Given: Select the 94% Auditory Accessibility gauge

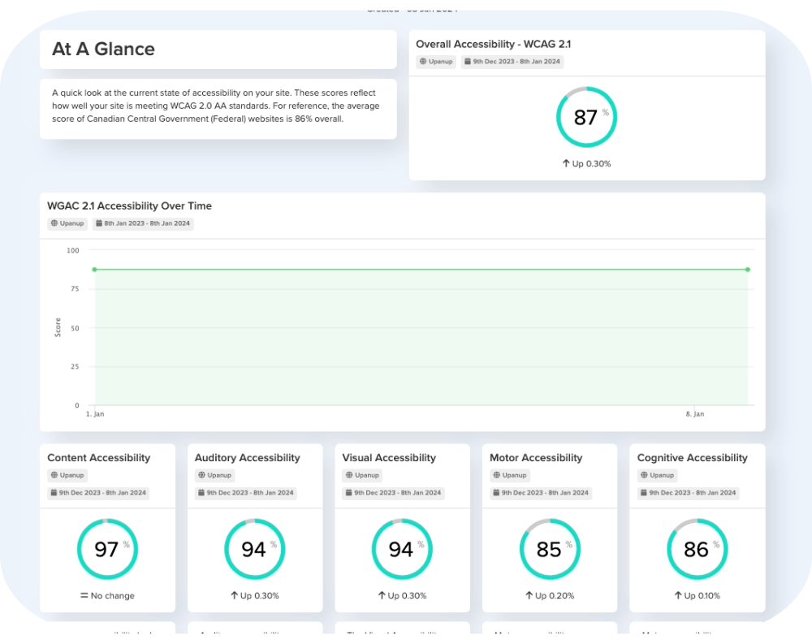Looking at the screenshot, I should (255, 549).
